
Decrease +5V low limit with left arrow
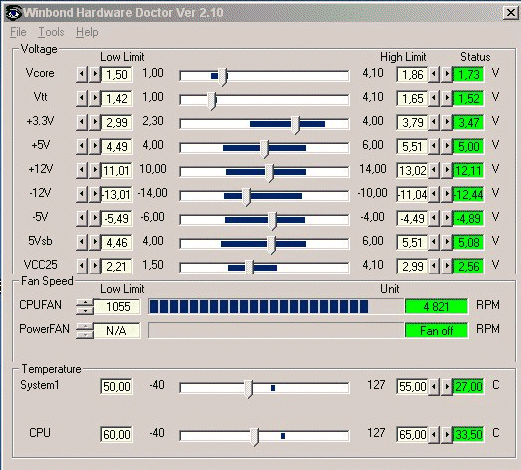pos(82,146)
